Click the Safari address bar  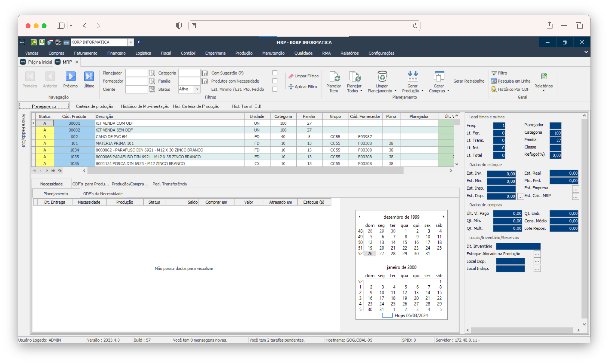(x=304, y=26)
